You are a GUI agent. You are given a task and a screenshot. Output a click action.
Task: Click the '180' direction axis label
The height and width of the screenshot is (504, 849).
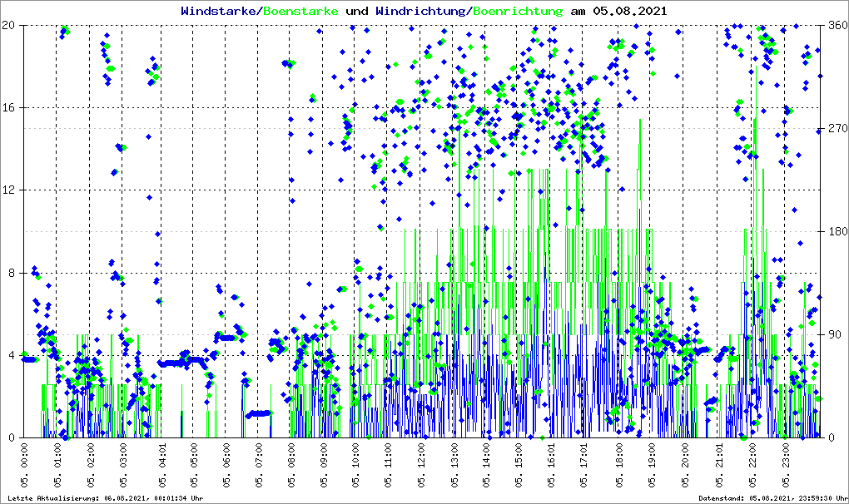point(835,232)
